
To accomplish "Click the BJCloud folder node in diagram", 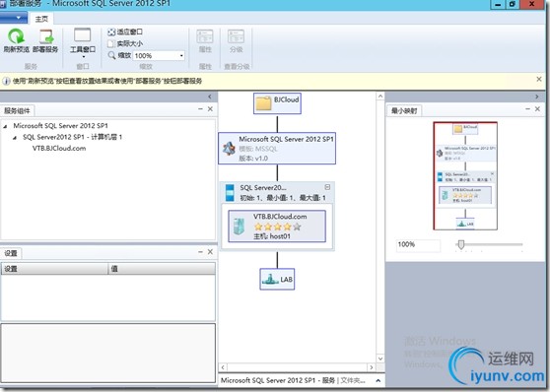I will (277, 103).
